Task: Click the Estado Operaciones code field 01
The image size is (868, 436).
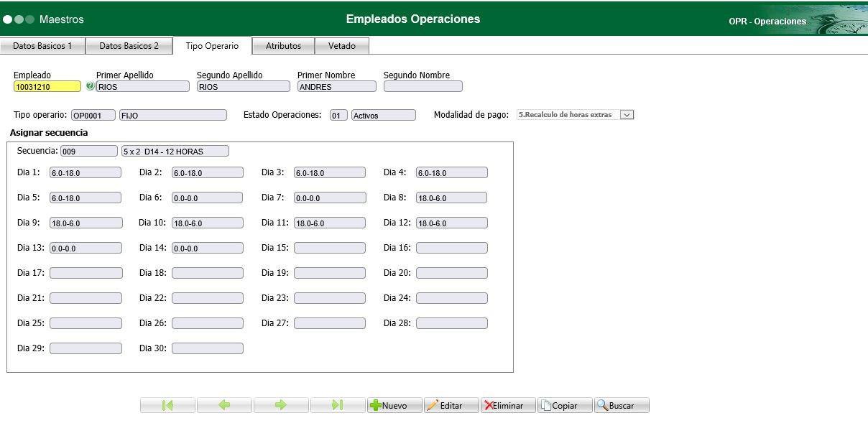Action: tap(339, 115)
